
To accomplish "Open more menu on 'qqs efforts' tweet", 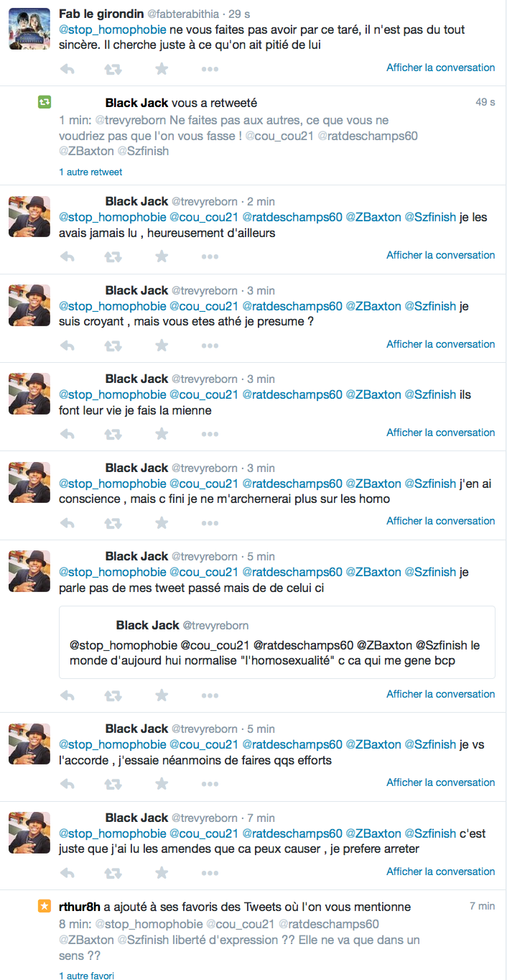I will coord(210,784).
